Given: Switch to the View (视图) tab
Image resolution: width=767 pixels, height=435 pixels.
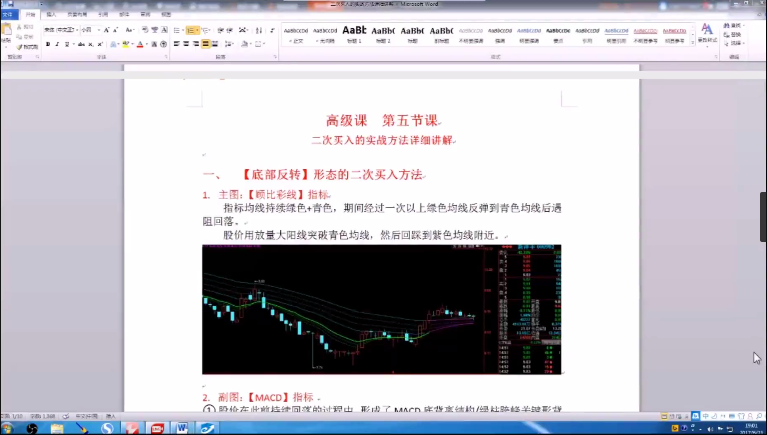Looking at the screenshot, I should [166, 14].
